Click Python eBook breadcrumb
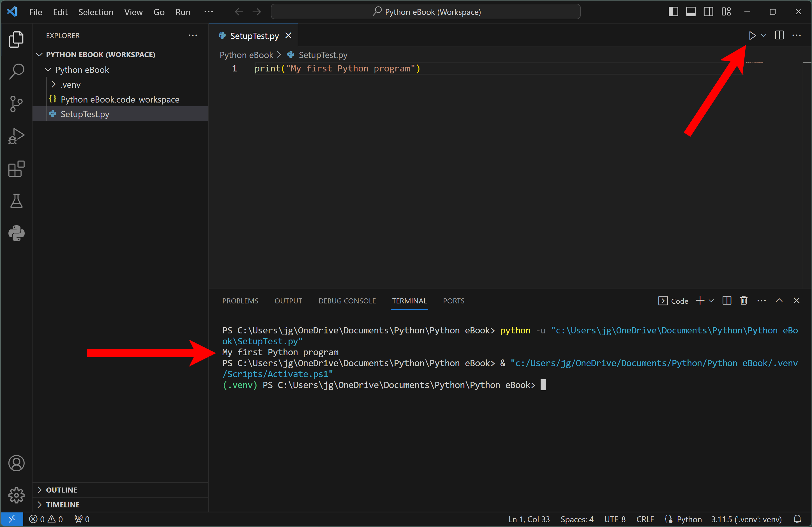The width and height of the screenshot is (812, 527). click(246, 55)
